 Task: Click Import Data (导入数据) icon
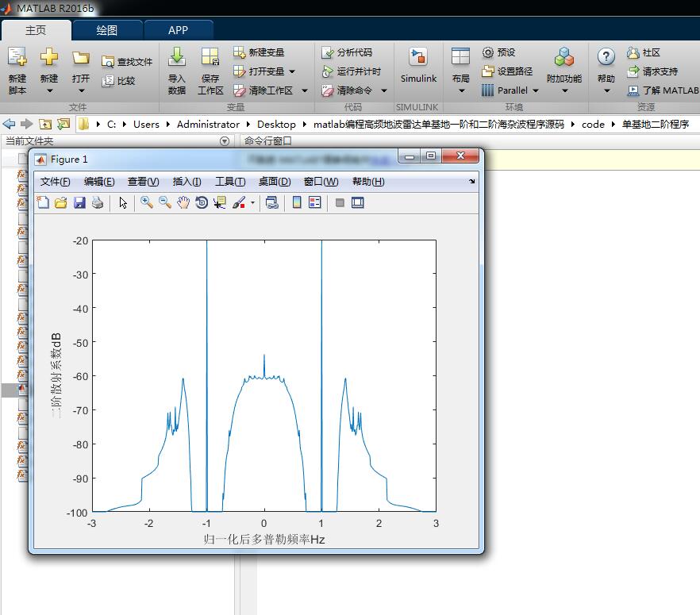click(177, 57)
